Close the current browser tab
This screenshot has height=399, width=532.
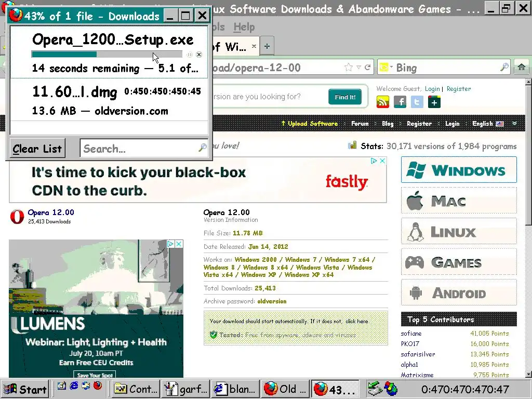[x=254, y=46]
